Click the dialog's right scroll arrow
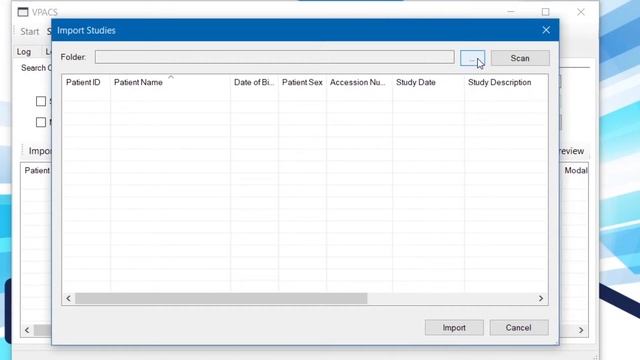This screenshot has width=640, height=360. click(x=541, y=298)
